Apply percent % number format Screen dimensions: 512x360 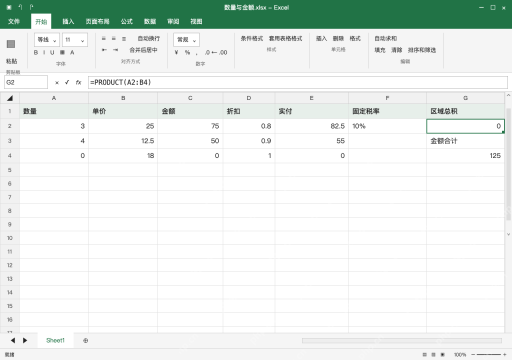tap(187, 52)
